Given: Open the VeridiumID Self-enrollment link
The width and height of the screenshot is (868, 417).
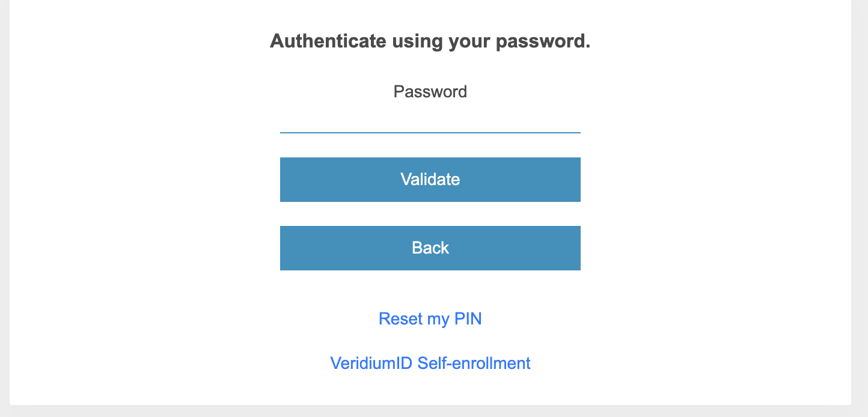Looking at the screenshot, I should click(430, 364).
